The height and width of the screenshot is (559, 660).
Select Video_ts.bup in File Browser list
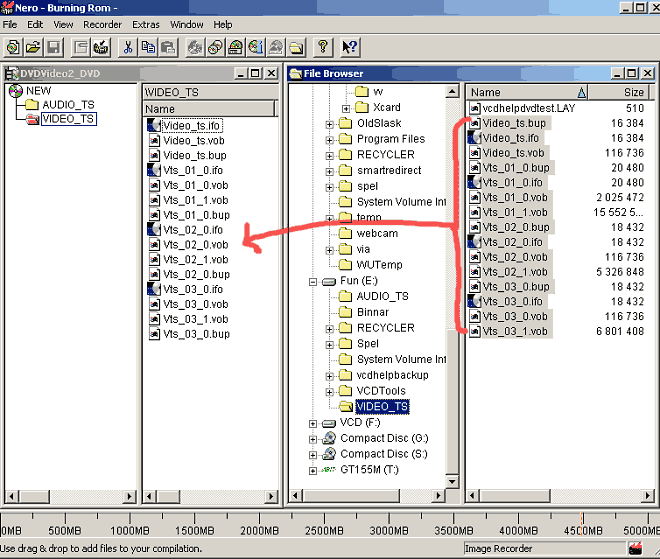[514, 123]
